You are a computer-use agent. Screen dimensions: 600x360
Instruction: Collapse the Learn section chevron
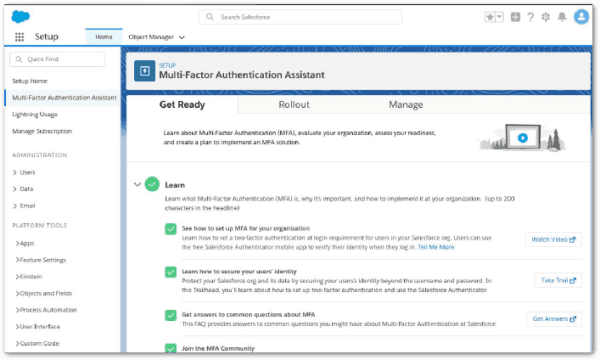[x=137, y=184]
